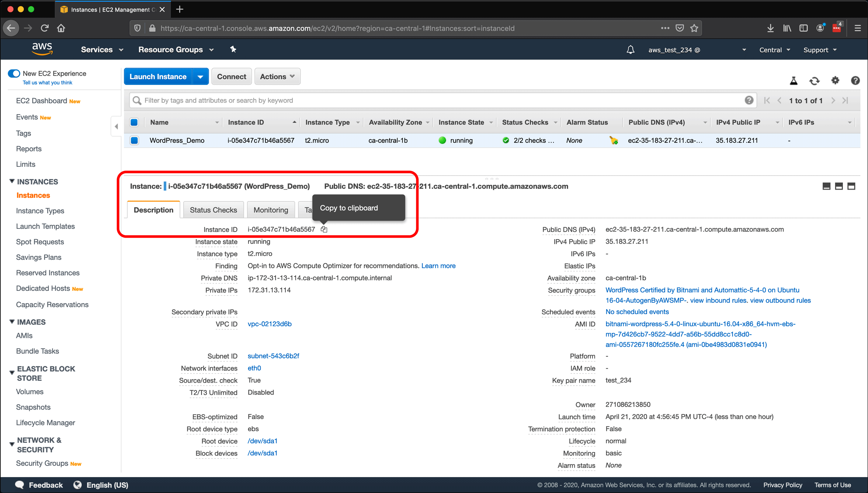Click the alarm status create icon
Screen dimensions: 868x493
614,140
